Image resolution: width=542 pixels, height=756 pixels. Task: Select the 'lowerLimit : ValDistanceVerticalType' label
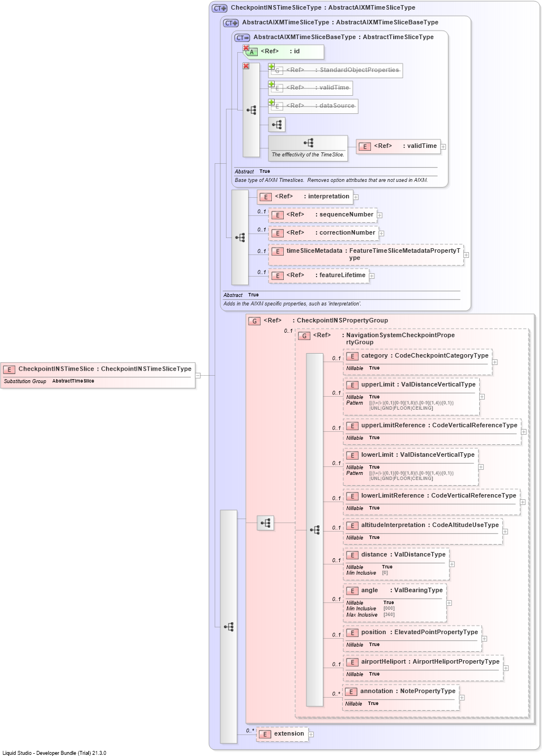418,455
